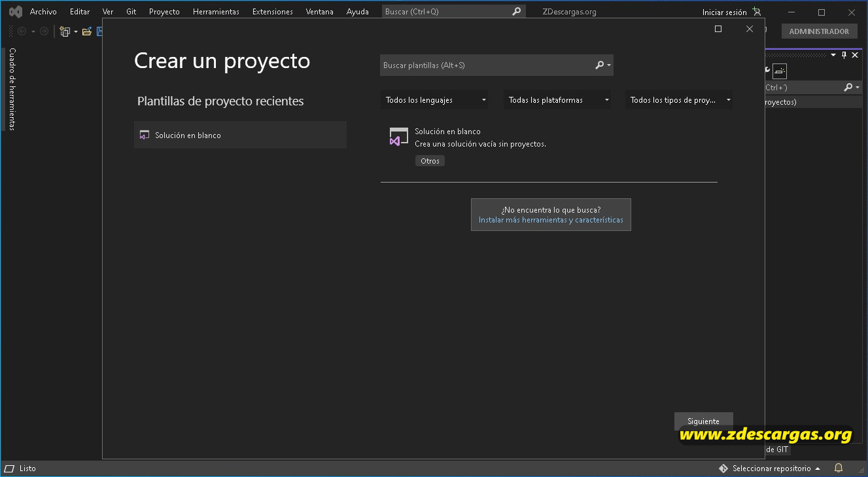Close the Crear un proyecto dialog

click(x=750, y=29)
